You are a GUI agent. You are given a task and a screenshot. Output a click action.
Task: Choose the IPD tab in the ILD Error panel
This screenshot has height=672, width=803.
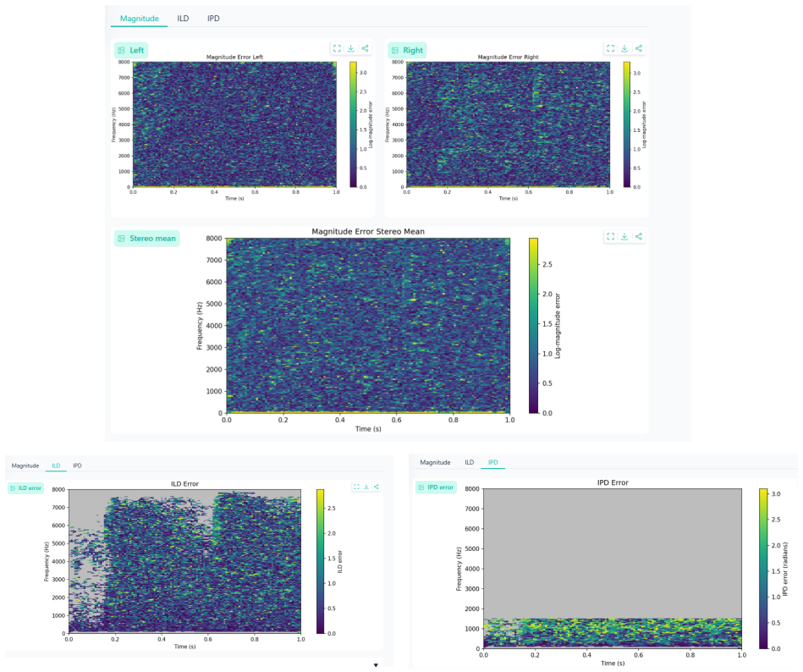click(77, 465)
